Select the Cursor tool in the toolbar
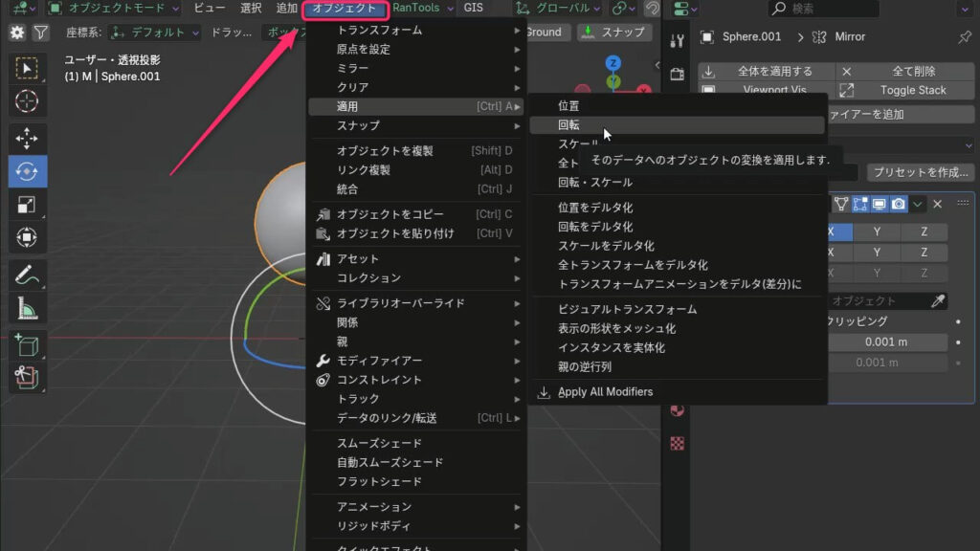This screenshot has width=980, height=551. [x=27, y=100]
